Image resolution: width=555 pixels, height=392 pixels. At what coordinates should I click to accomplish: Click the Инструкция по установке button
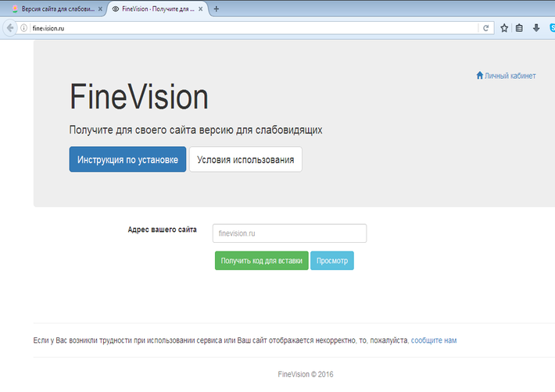click(x=127, y=159)
